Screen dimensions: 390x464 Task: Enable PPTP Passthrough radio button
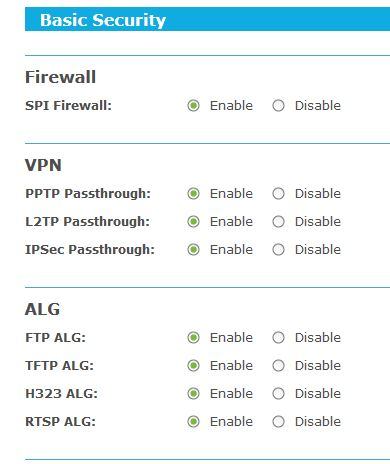click(x=193, y=194)
